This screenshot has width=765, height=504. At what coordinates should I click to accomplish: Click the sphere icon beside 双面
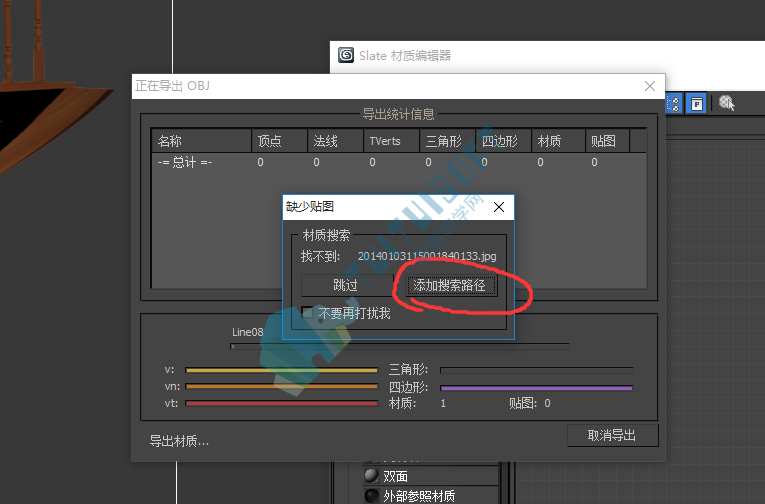click(x=371, y=475)
